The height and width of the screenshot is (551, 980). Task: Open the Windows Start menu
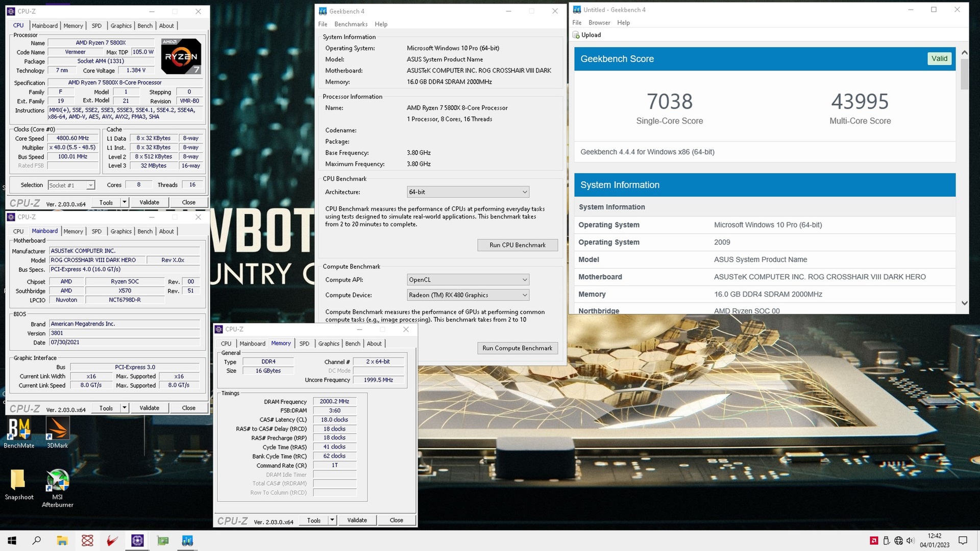(12, 540)
